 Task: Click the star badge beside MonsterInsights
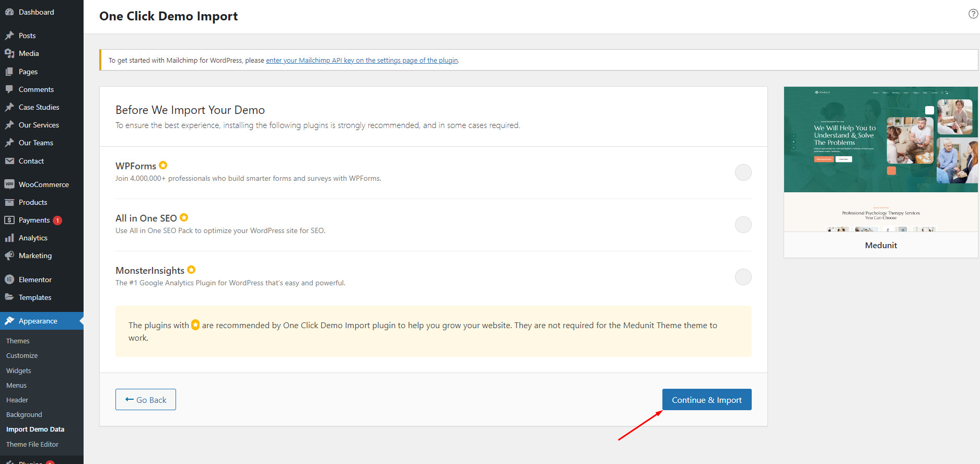coord(191,270)
